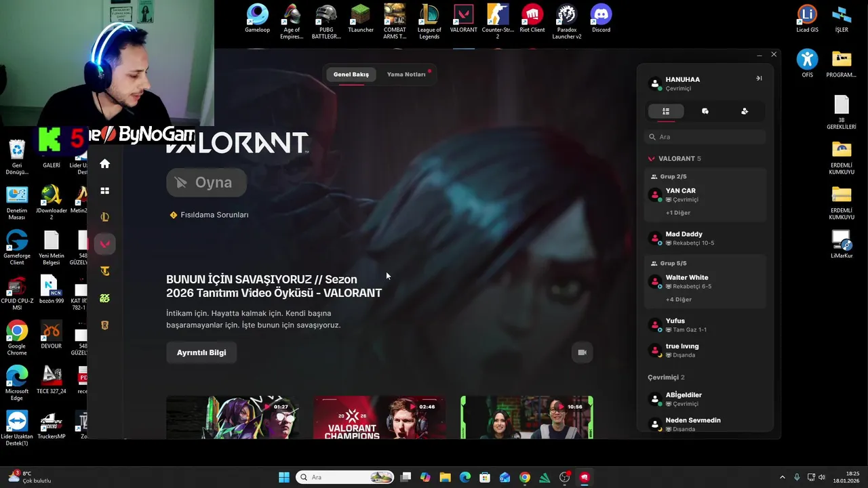This screenshot has width=868, height=488.
Task: Select friend Yufus
Action: [705, 325]
